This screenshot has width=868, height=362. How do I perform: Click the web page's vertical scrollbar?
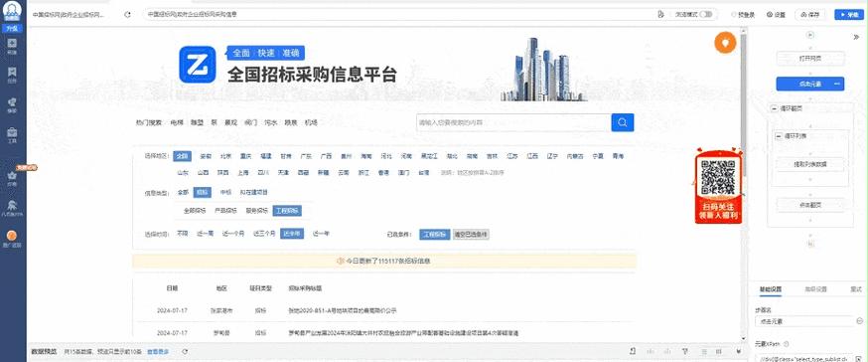[x=743, y=105]
